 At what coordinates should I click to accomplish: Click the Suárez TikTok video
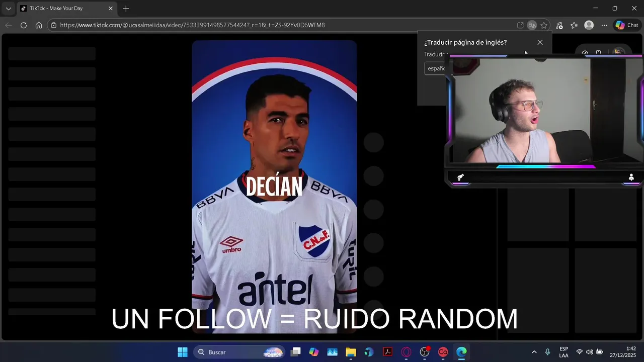point(274,187)
